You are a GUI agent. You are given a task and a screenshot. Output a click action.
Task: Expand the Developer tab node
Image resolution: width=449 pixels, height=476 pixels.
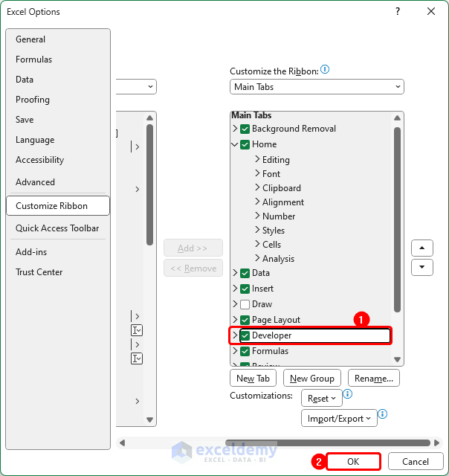(235, 335)
